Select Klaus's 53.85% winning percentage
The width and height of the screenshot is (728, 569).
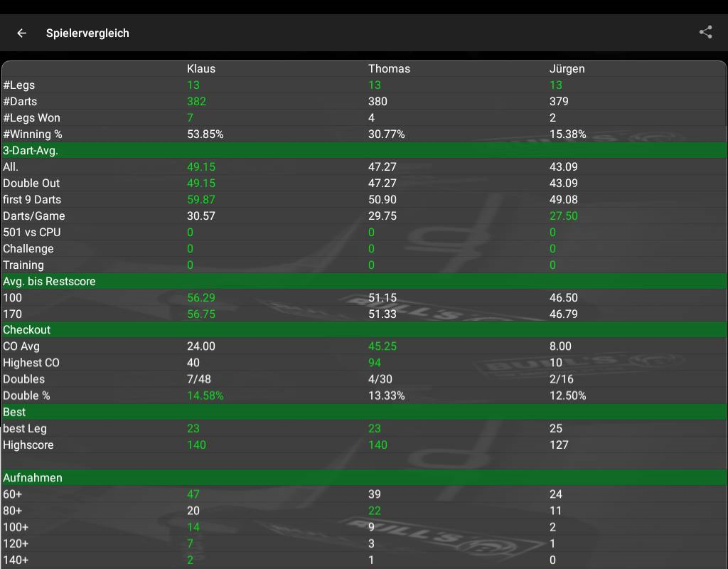pos(205,134)
